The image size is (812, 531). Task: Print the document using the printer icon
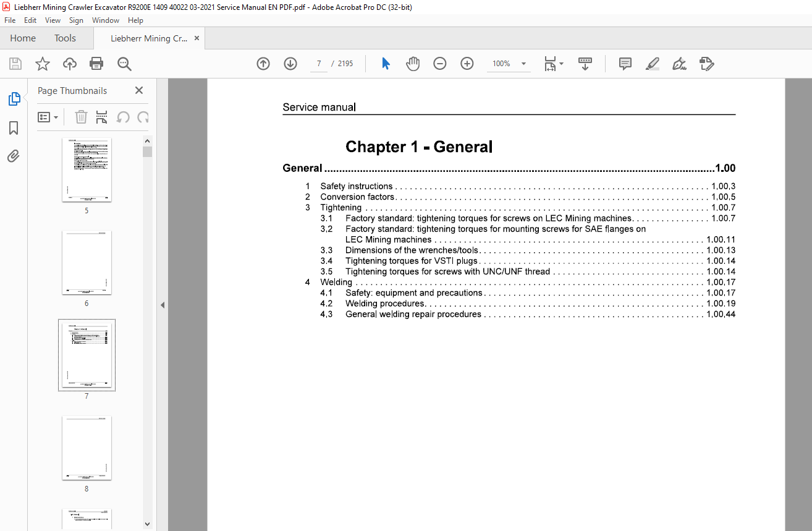pos(96,64)
